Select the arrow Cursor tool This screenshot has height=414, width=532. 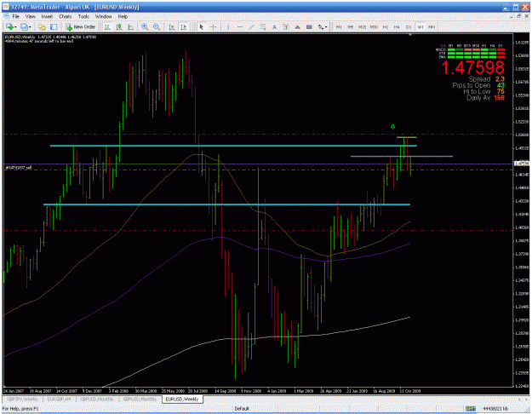pyautogui.click(x=202, y=26)
